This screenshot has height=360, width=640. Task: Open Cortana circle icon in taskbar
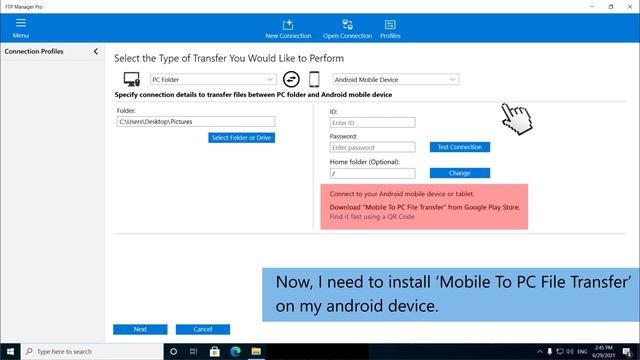click(x=173, y=351)
